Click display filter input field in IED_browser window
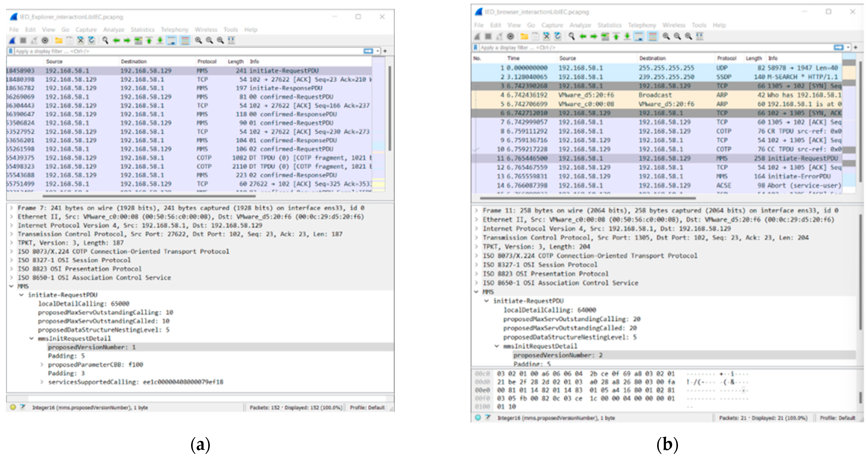The height and width of the screenshot is (458, 868). tap(640, 48)
